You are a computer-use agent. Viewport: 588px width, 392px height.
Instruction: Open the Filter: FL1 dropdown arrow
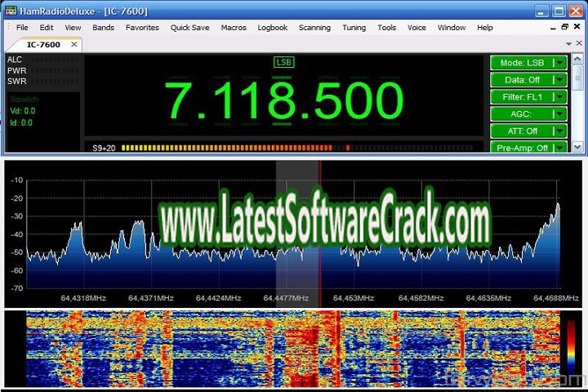[x=559, y=96]
